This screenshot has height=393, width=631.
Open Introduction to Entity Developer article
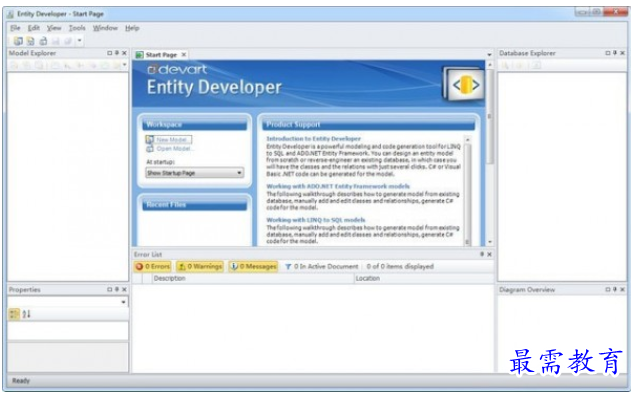point(313,138)
